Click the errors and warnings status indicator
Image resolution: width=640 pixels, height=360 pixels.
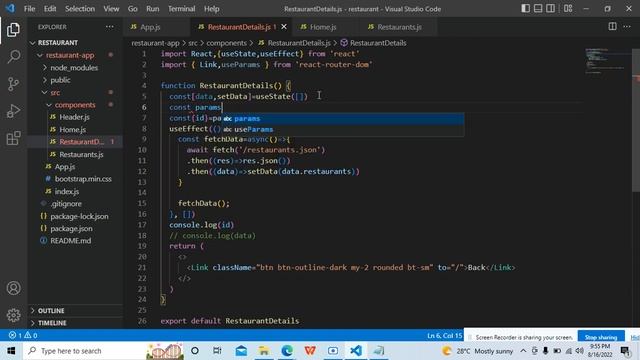point(23,335)
